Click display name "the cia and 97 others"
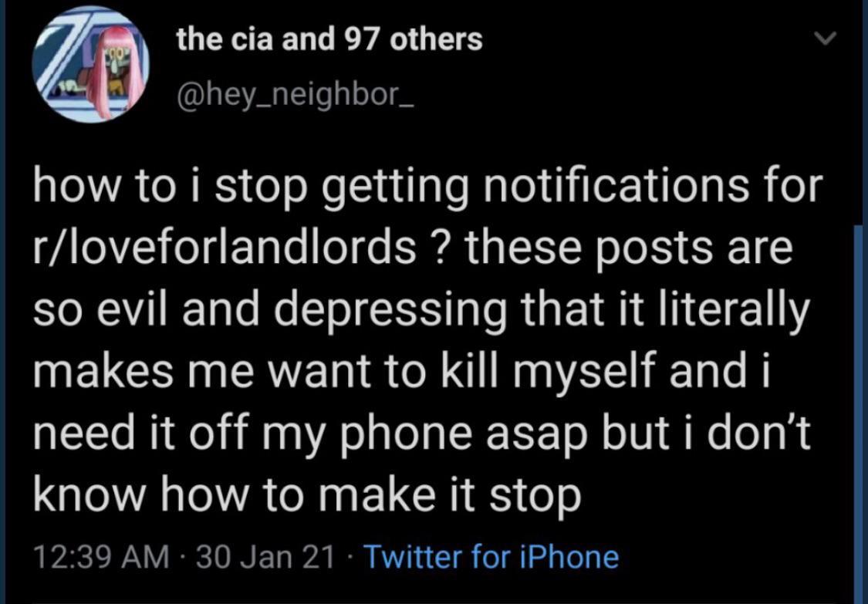868x604 pixels. click(x=329, y=39)
